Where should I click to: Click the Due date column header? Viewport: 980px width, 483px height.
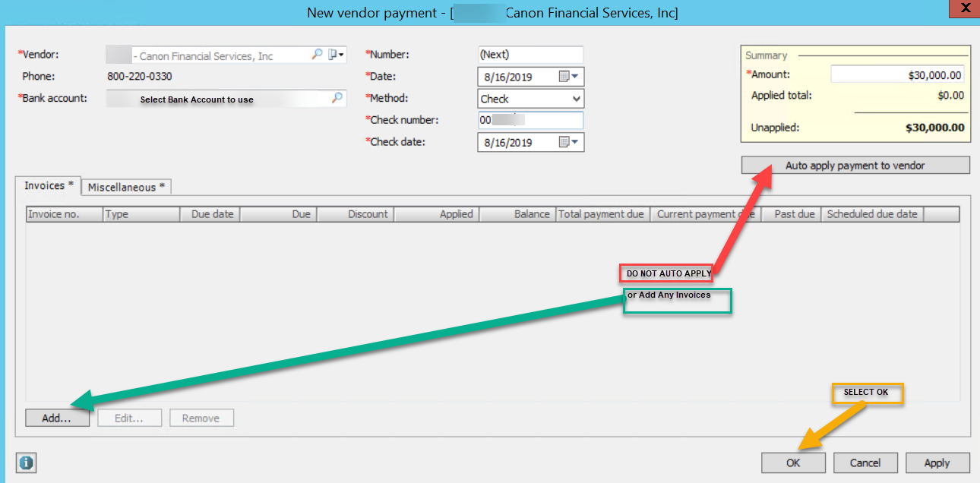point(210,214)
